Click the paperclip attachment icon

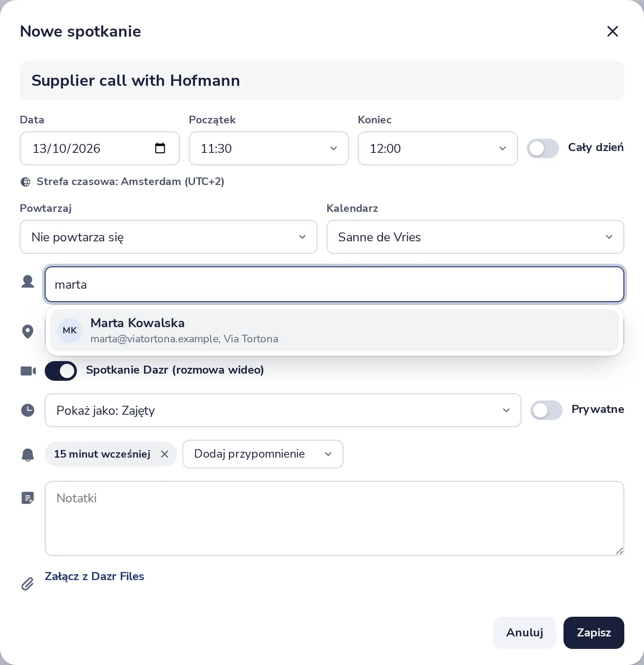click(27, 584)
